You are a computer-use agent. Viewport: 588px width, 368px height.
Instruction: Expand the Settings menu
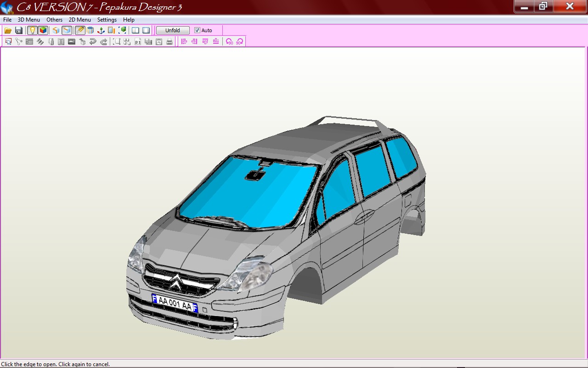pyautogui.click(x=107, y=20)
